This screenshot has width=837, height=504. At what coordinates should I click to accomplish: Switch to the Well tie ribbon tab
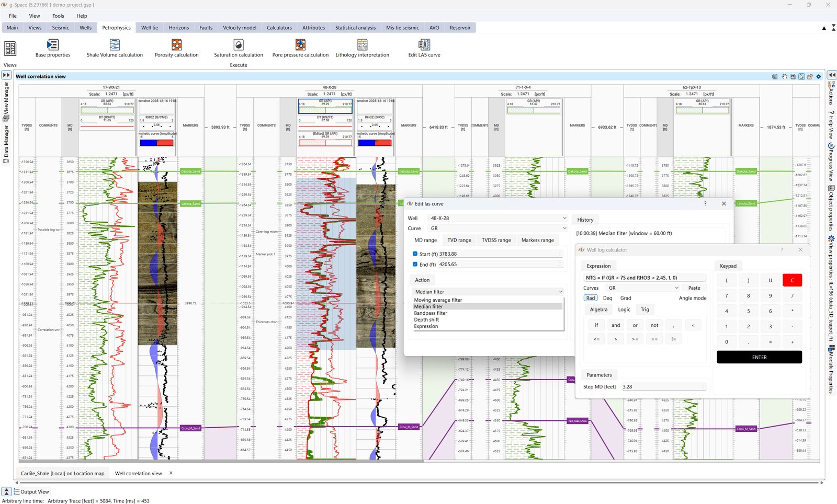pos(150,28)
